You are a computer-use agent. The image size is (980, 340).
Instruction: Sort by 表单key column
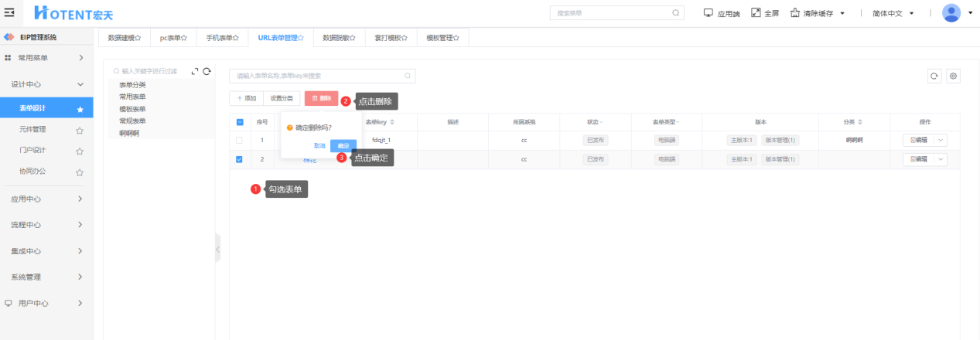point(392,122)
